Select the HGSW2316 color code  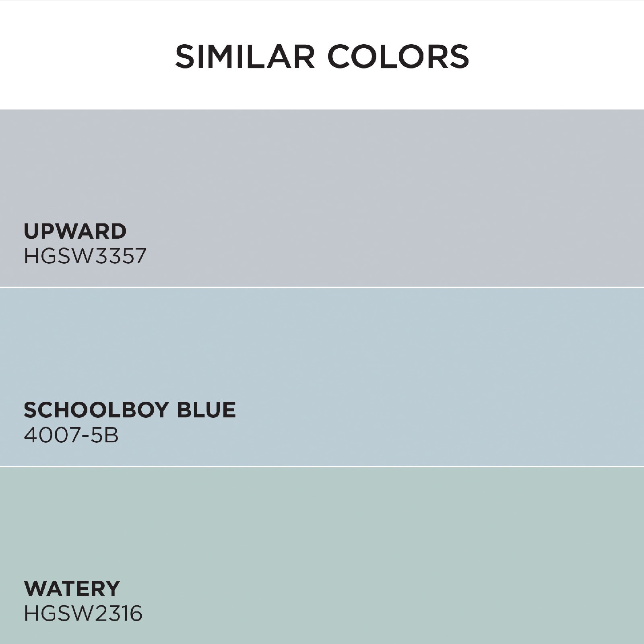coord(83,614)
